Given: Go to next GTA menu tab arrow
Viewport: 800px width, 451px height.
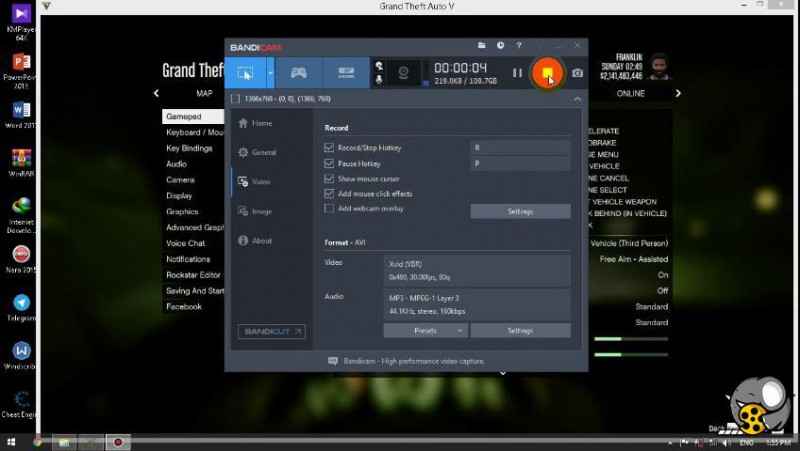Looking at the screenshot, I should click(x=678, y=93).
